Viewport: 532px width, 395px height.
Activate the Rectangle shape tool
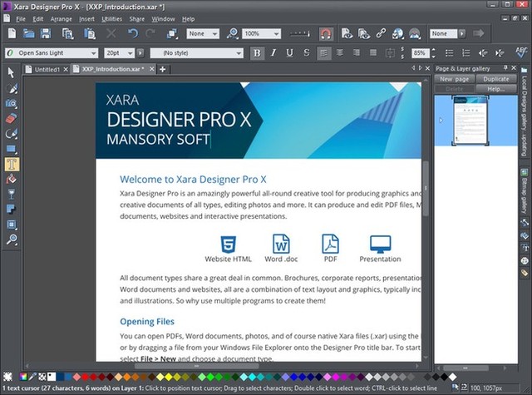[x=11, y=149]
